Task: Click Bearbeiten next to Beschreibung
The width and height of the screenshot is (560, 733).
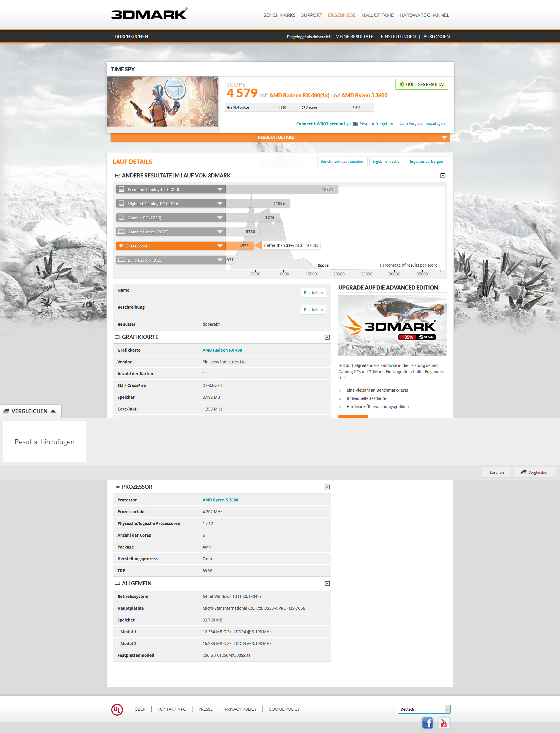Action: pyautogui.click(x=313, y=310)
